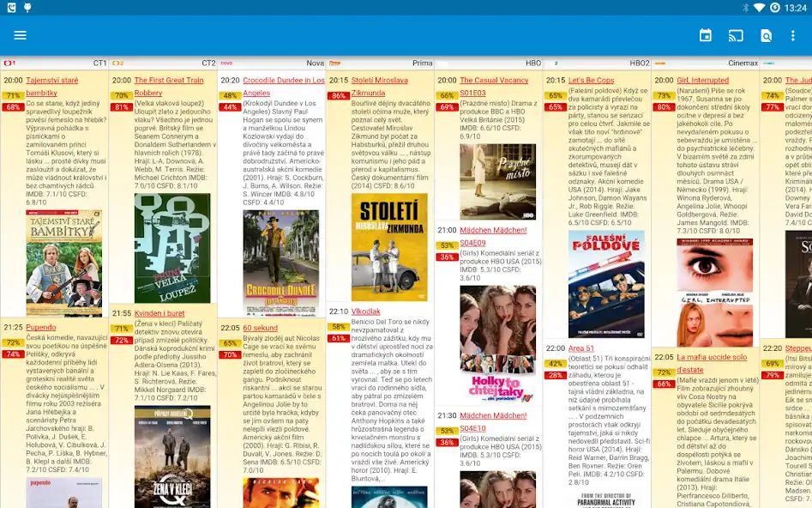Screen dimensions: 812x508
Task: Open the calendar date picker icon
Action: coord(706,35)
